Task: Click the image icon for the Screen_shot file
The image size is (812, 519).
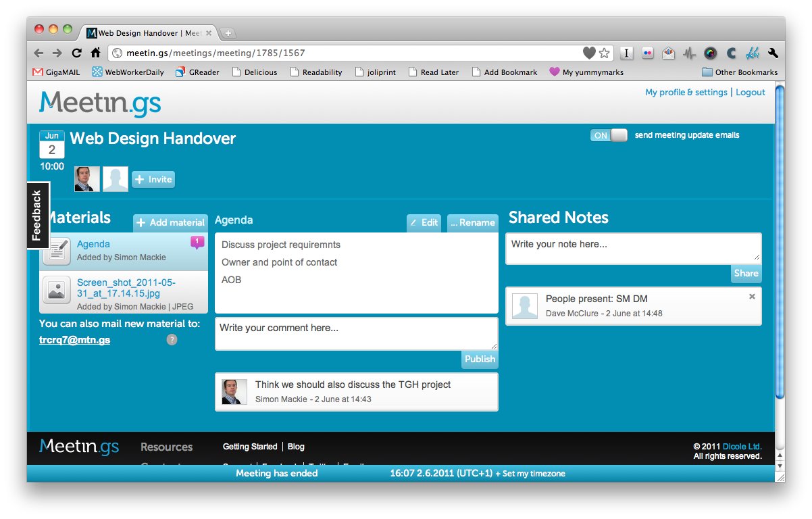Action: 57,291
